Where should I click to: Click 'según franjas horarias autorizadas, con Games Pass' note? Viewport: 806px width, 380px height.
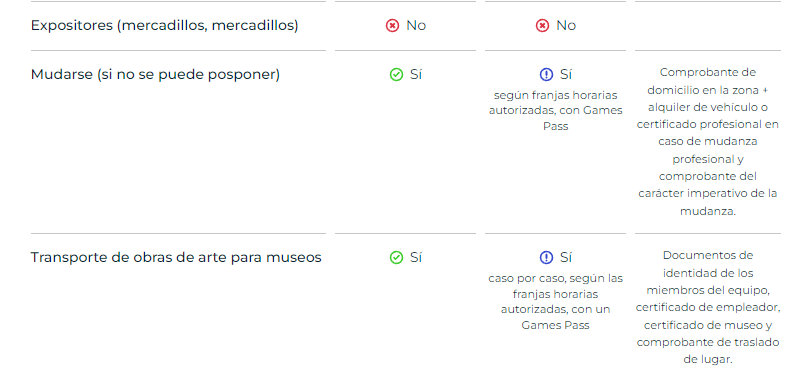[555, 111]
